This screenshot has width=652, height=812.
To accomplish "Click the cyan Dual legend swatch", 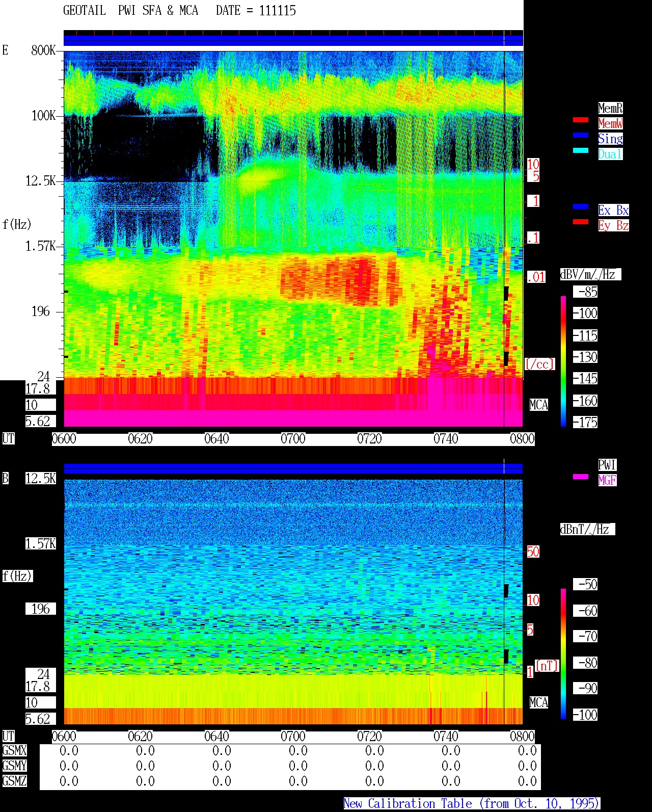I will coord(581,151).
